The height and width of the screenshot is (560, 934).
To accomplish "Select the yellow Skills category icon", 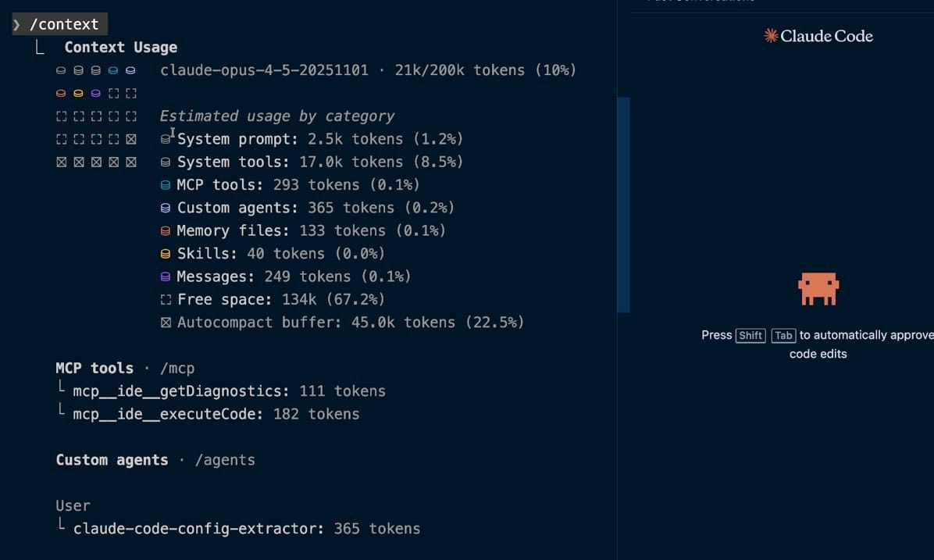I will coord(165,254).
